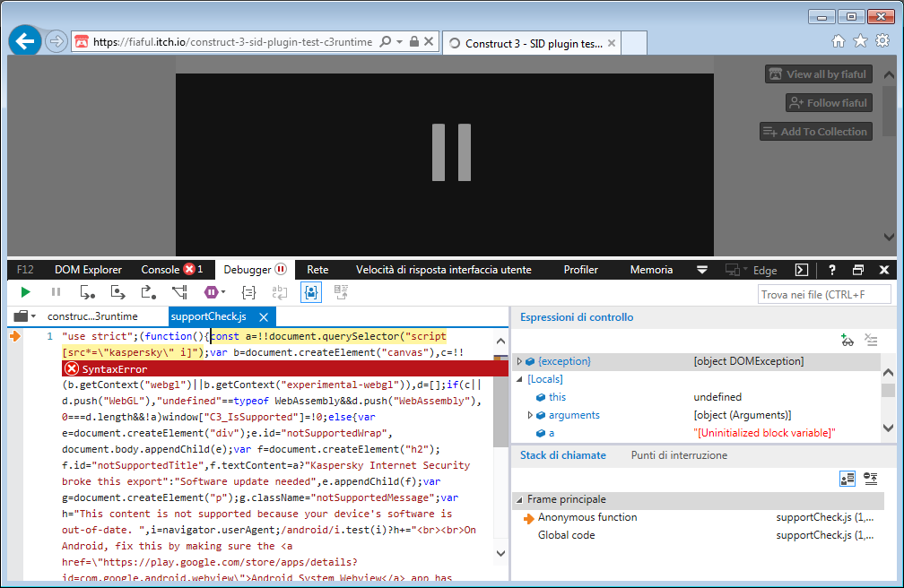Screen dimensions: 904x588
Task: Show the console pane icon beside Edge
Action: [802, 270]
